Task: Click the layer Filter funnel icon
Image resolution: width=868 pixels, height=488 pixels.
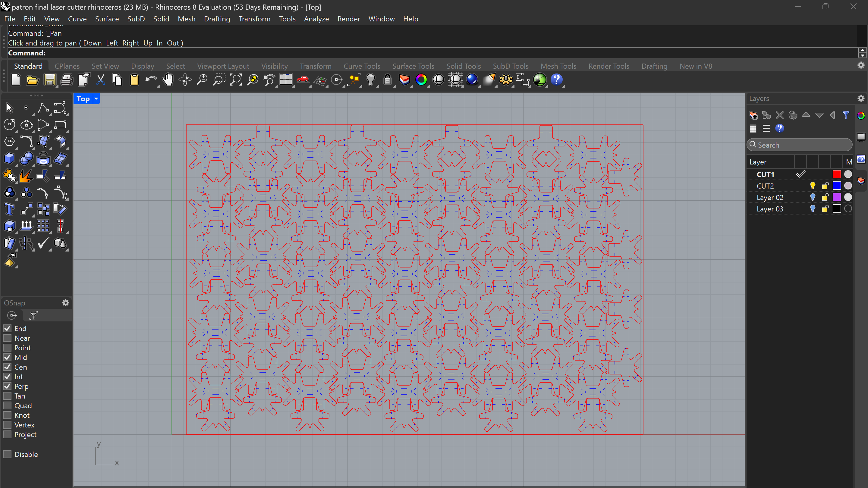Action: [846, 115]
